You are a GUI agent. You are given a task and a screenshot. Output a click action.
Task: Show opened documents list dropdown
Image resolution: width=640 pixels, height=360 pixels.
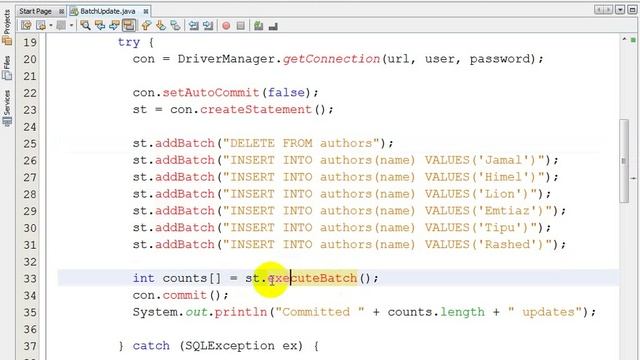click(x=620, y=10)
